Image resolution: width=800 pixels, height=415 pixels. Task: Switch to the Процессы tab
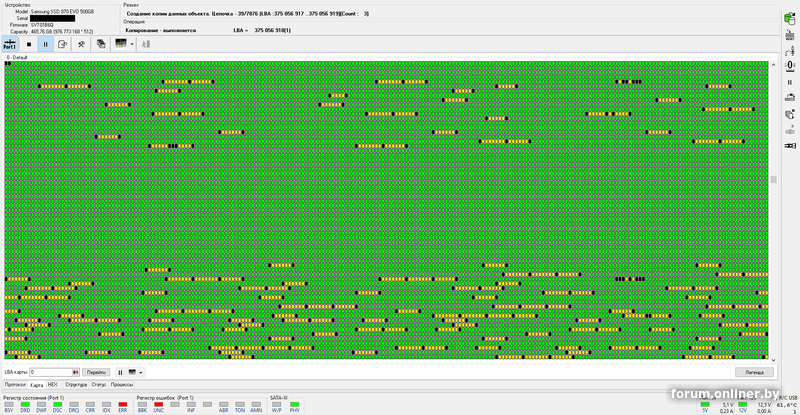(122, 384)
